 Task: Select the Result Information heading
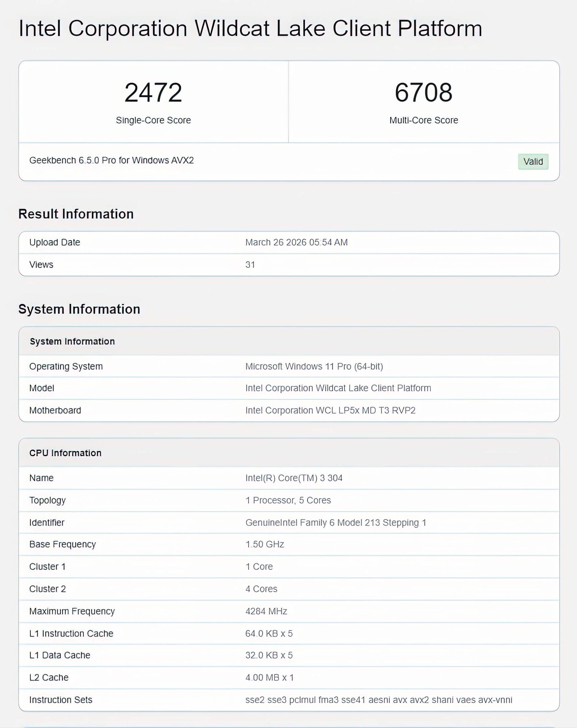point(76,213)
